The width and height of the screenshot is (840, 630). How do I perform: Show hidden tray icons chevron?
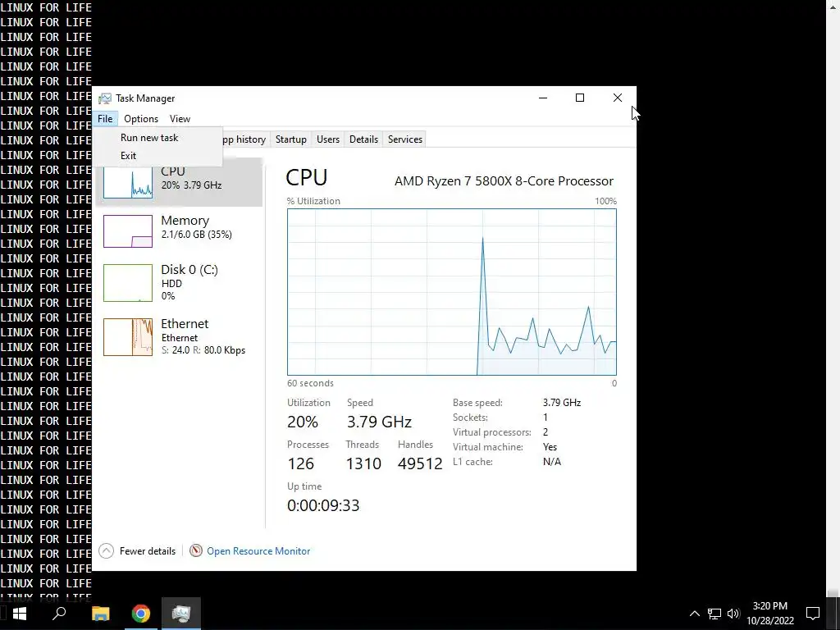694,614
